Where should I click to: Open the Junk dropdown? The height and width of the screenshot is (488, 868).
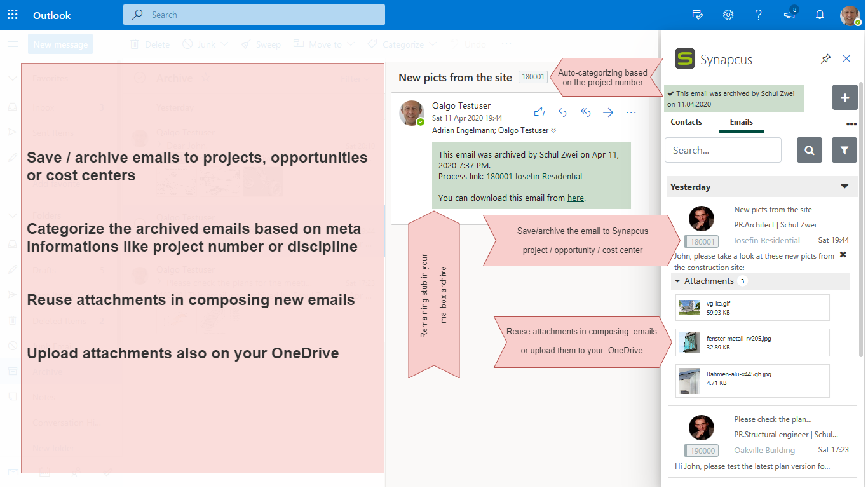pos(205,44)
